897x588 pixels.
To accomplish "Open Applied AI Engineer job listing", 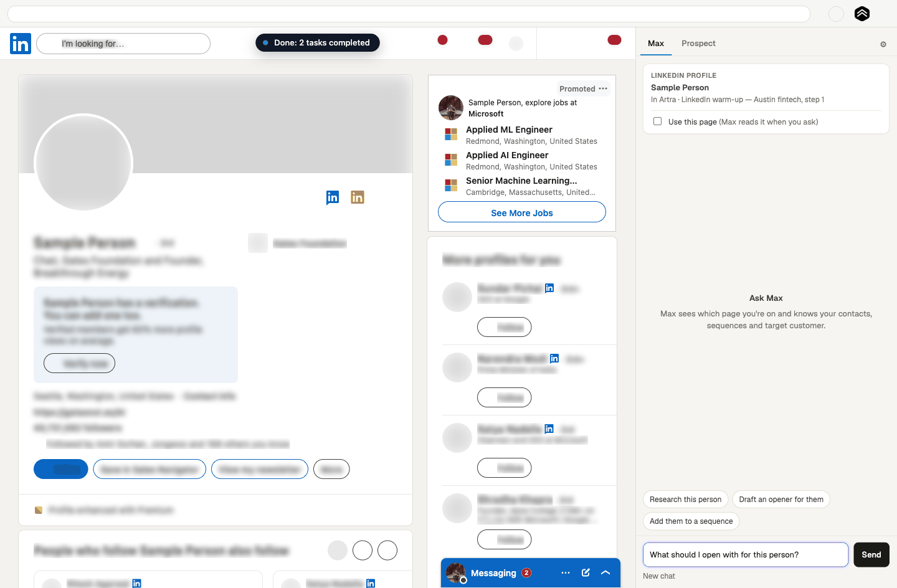I will click(507, 155).
